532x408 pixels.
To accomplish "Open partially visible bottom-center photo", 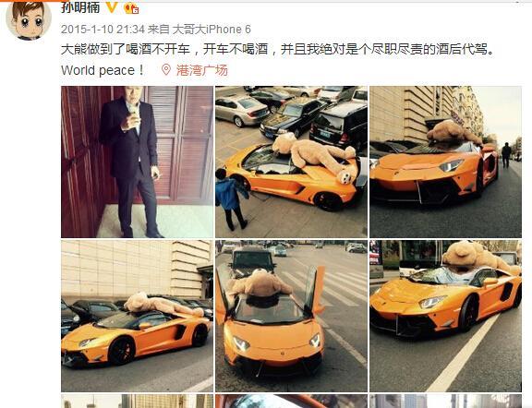I will (292, 402).
